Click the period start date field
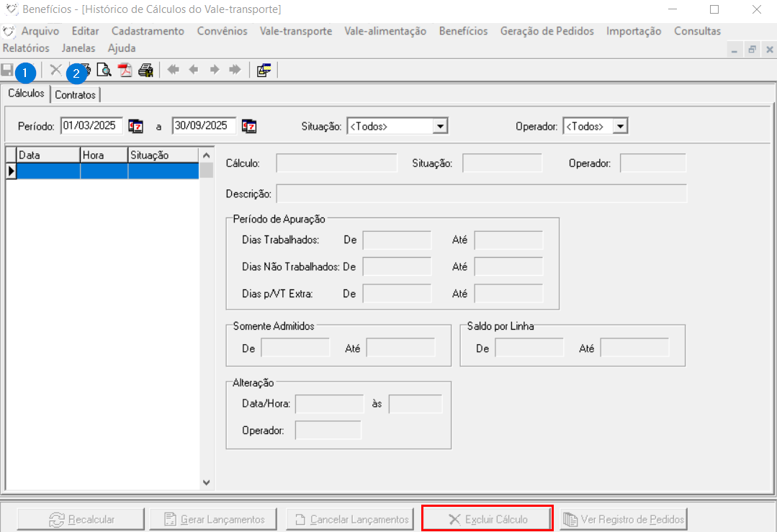The width and height of the screenshot is (777, 532). point(91,125)
